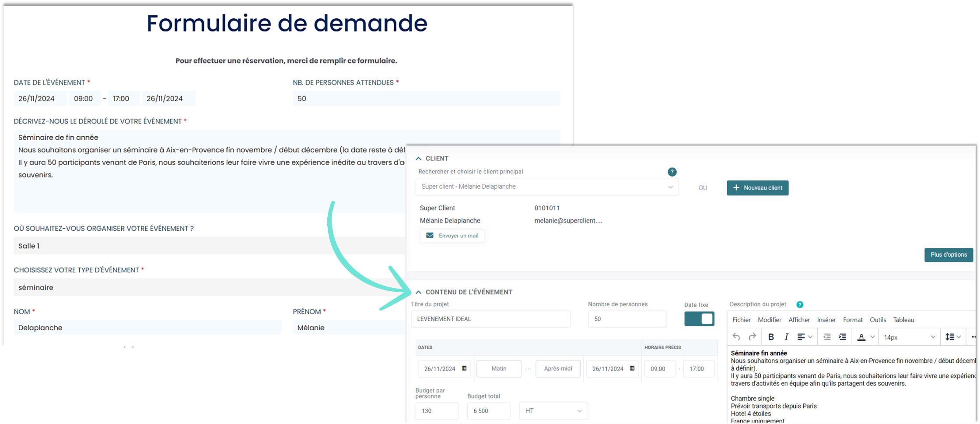The width and height of the screenshot is (980, 424).
Task: Open the Salle 1 location selector
Action: pos(209,246)
